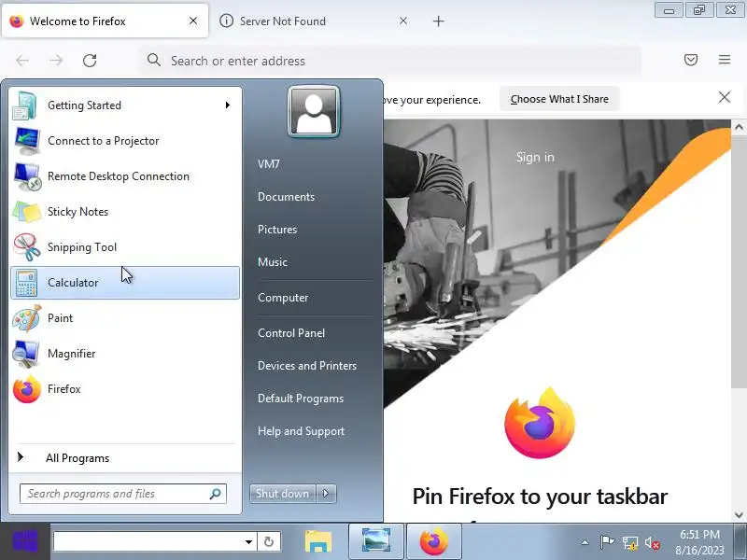Reload the current Firefox page
Image resolution: width=747 pixels, height=560 pixels.
pyautogui.click(x=90, y=61)
